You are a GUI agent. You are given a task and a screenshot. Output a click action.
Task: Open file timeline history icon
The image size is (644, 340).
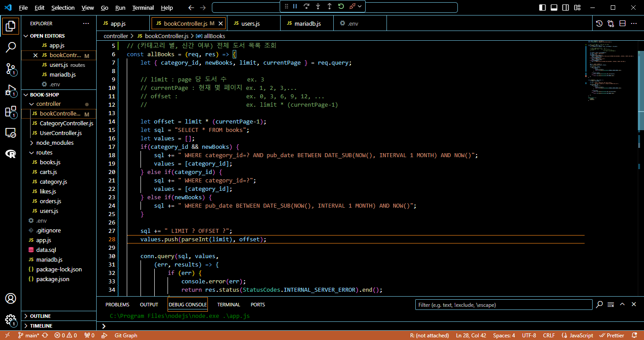tap(599, 23)
